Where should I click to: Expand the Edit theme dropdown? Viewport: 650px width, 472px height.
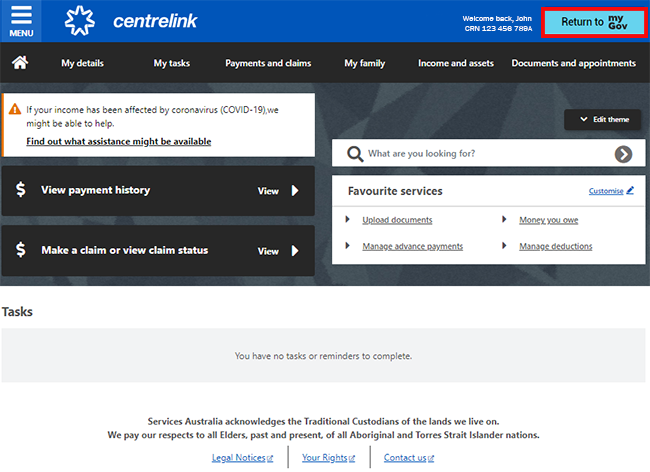tap(603, 119)
